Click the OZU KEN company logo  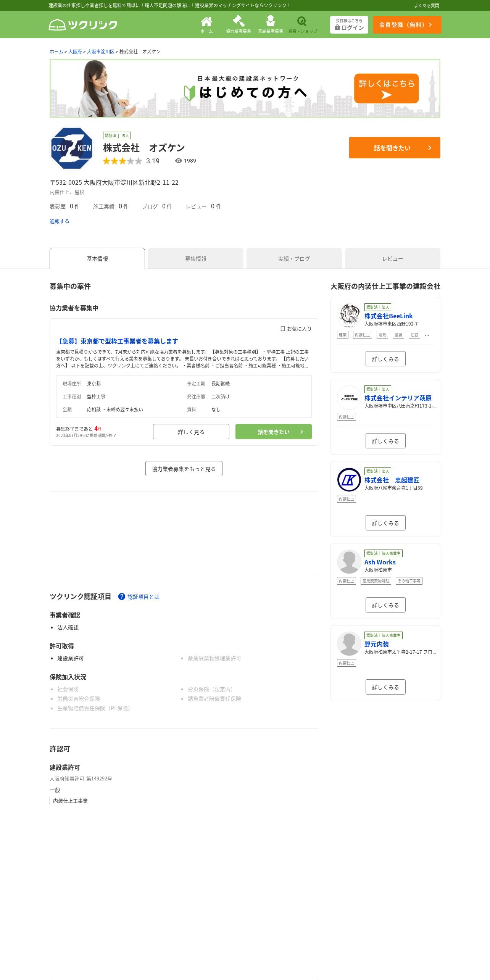(x=72, y=148)
